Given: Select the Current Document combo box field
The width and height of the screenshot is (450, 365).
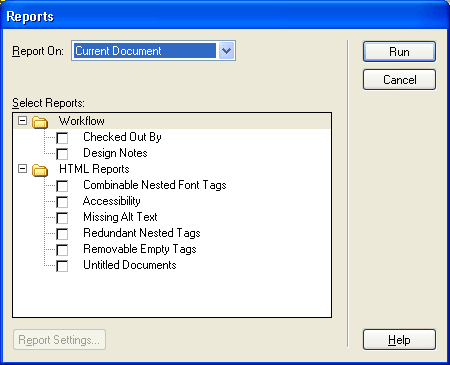Looking at the screenshot, I should [x=153, y=51].
